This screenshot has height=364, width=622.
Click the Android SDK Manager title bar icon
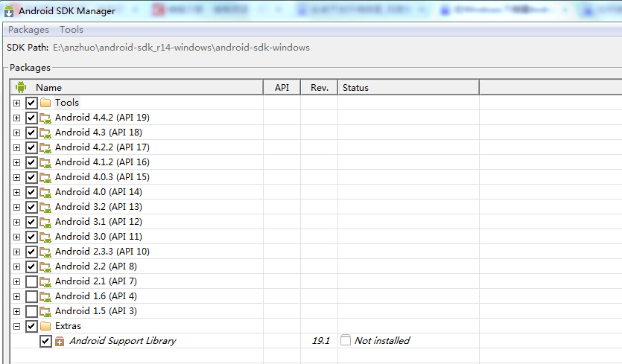pyautogui.click(x=9, y=11)
